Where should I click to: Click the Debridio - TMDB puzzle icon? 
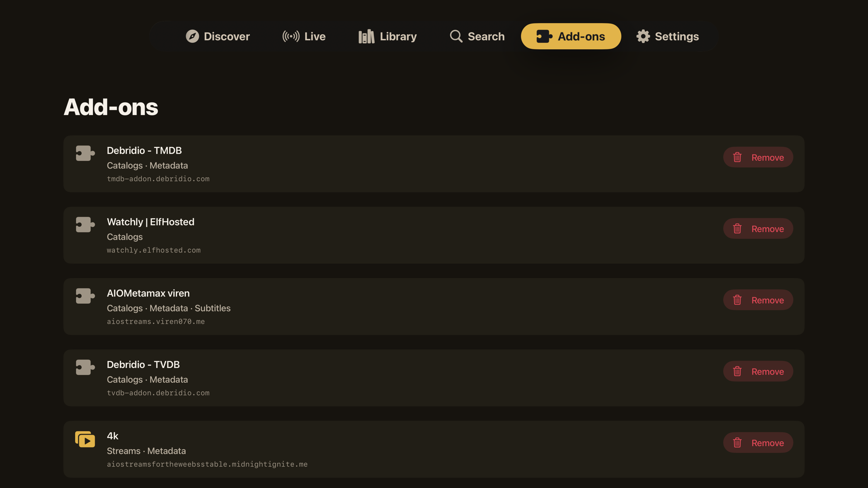pyautogui.click(x=85, y=153)
